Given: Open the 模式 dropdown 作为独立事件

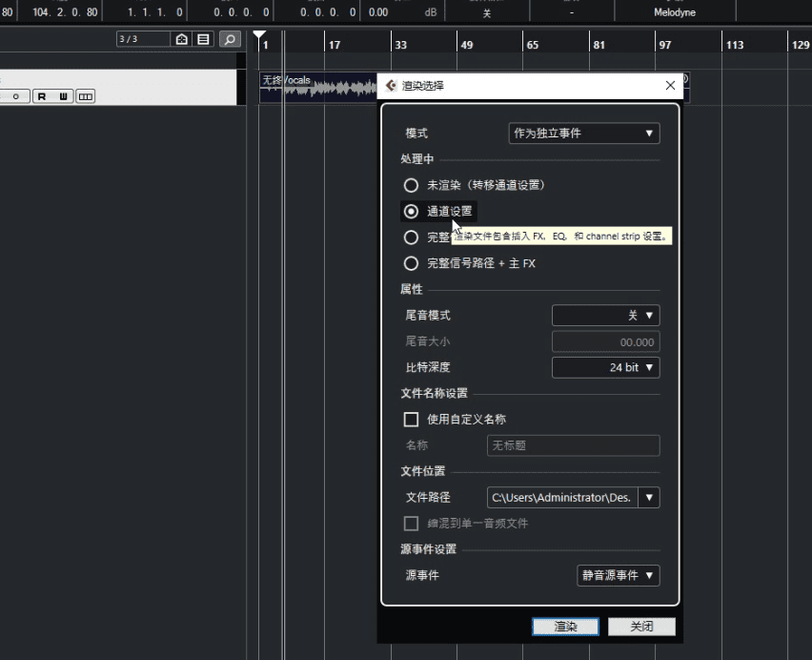Looking at the screenshot, I should [584, 134].
